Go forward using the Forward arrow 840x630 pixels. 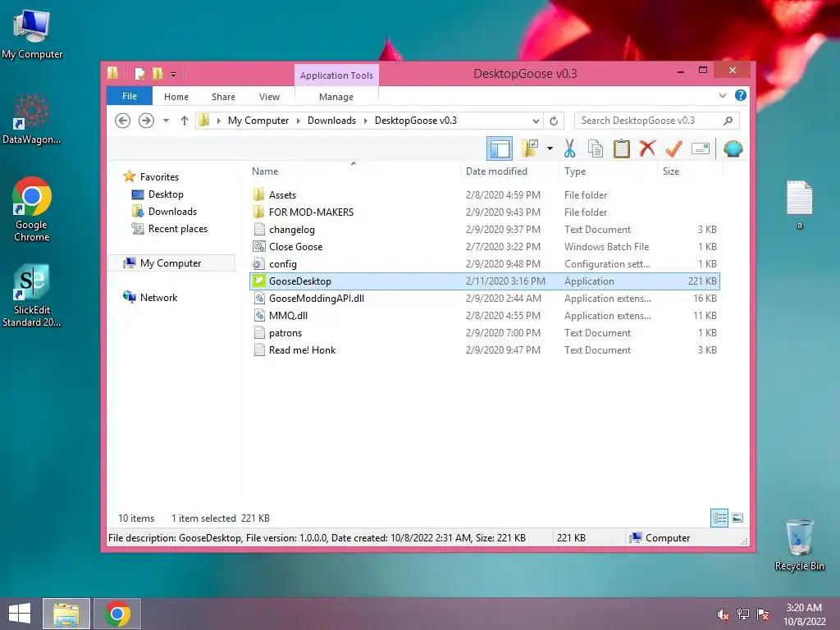(x=146, y=121)
